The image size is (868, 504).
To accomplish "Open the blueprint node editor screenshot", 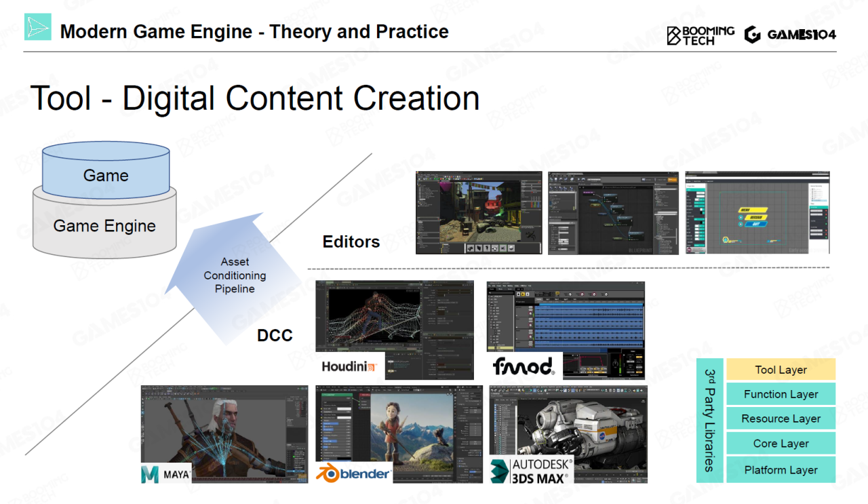I will tap(613, 212).
